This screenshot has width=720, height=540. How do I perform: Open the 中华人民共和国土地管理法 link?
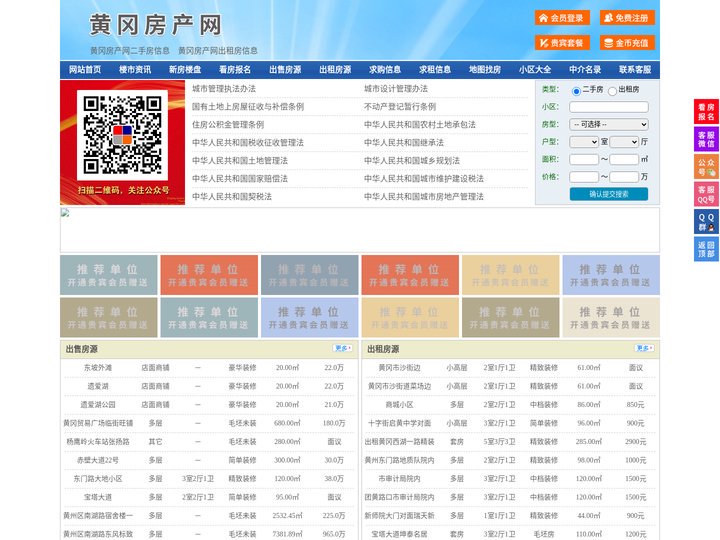240,160
